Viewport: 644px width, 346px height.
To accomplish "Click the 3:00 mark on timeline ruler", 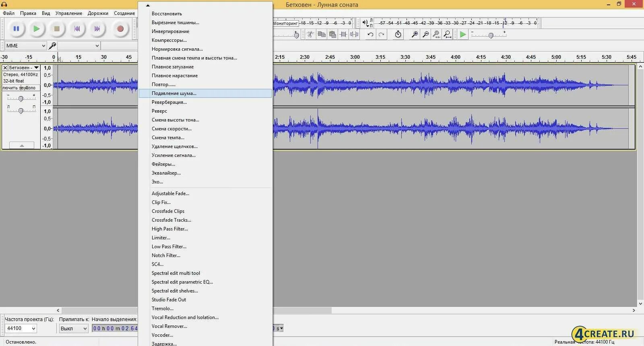I will pos(355,57).
